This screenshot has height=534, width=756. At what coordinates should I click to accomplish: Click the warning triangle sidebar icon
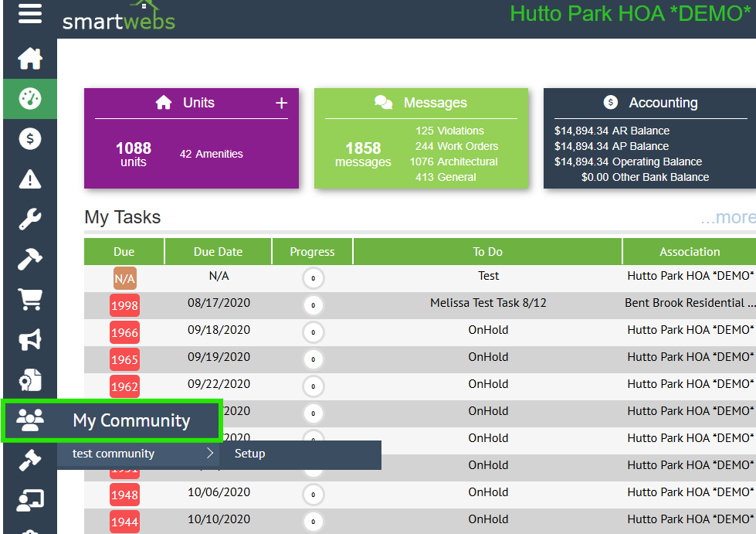30,179
